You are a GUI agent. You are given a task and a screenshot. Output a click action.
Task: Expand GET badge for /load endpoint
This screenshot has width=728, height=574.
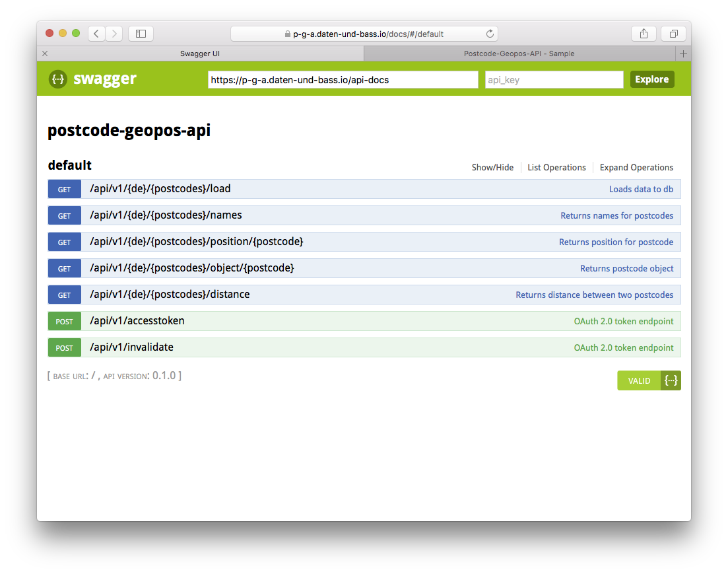pos(65,189)
